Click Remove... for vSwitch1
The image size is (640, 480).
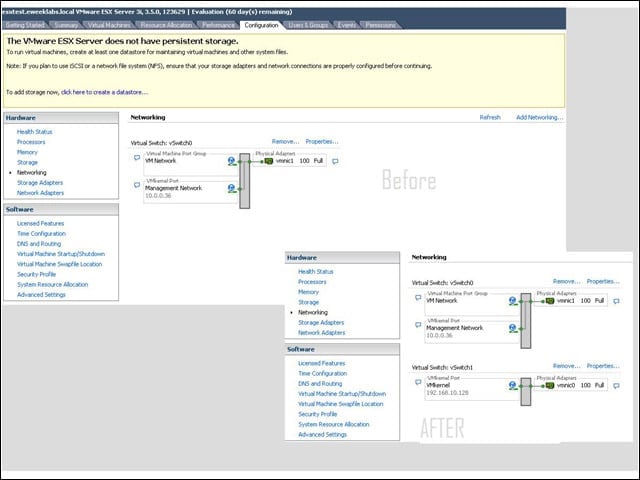click(567, 366)
